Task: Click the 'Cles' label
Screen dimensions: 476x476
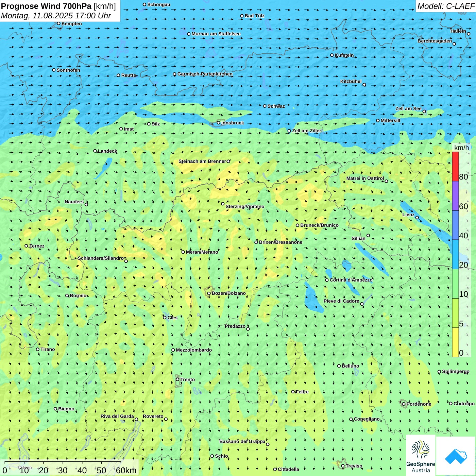Action: [172, 318]
